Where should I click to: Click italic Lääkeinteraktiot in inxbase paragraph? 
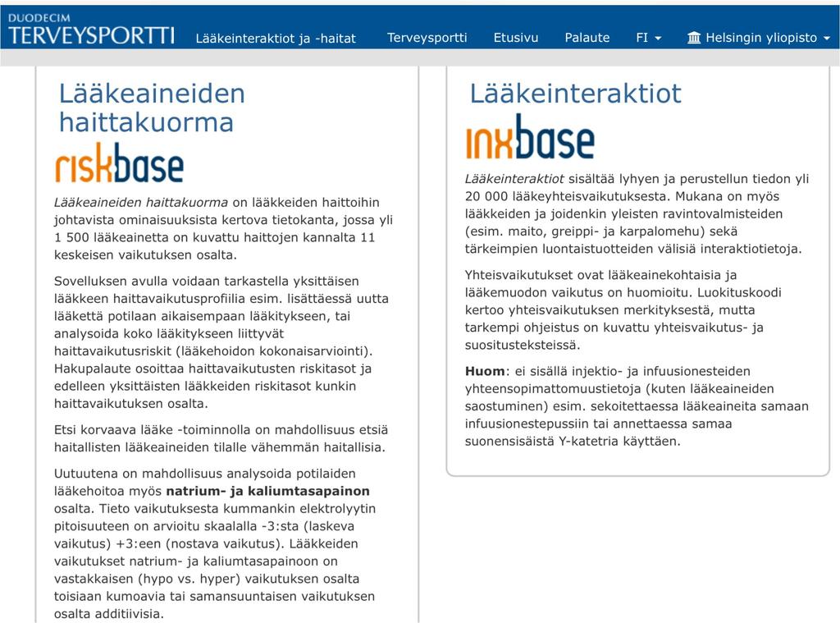click(514, 179)
